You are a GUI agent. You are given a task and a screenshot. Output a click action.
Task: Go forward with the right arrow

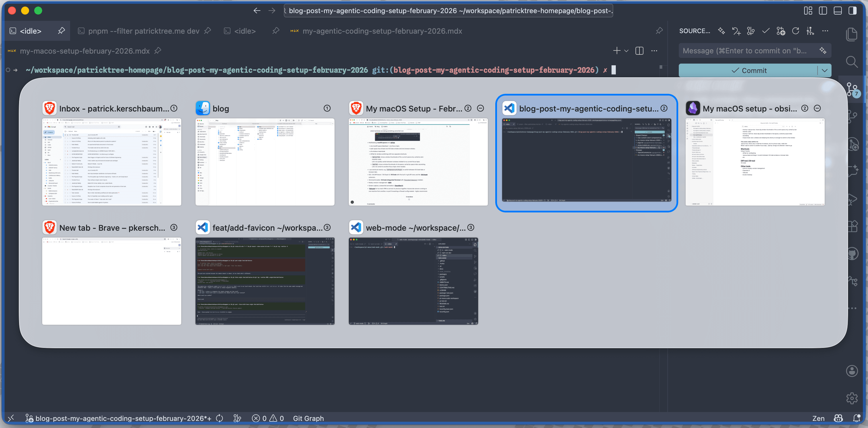[x=272, y=11]
